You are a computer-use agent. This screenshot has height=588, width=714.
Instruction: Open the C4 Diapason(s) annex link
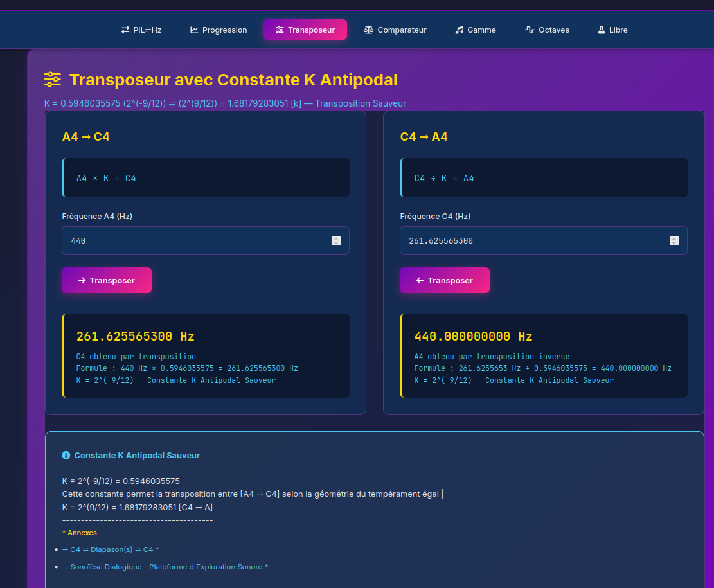coord(111,549)
